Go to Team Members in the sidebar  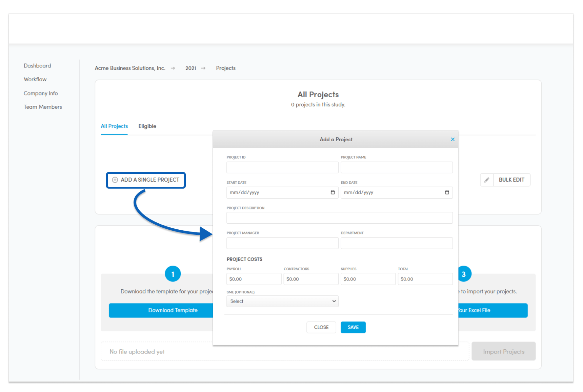pyautogui.click(x=43, y=107)
